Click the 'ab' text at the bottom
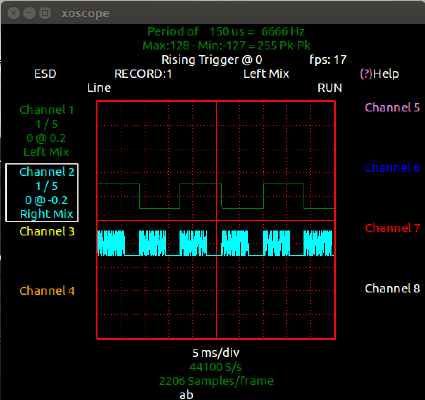Viewport: 425px width, 400px height. click(x=186, y=395)
